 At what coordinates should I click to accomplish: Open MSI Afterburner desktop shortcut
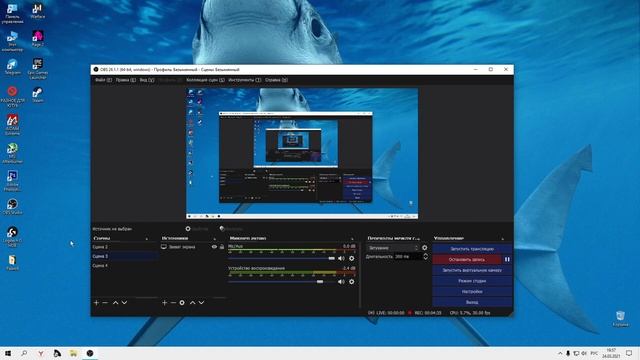point(12,153)
